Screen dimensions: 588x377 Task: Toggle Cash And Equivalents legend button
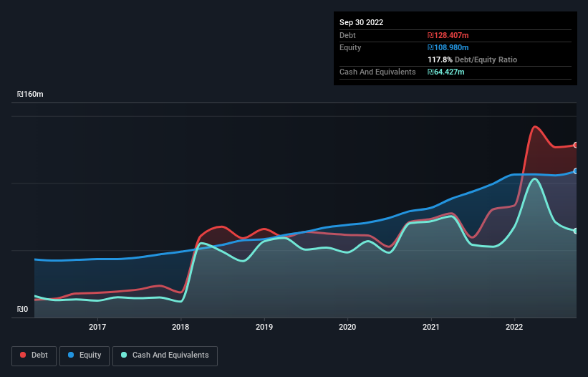pyautogui.click(x=165, y=355)
